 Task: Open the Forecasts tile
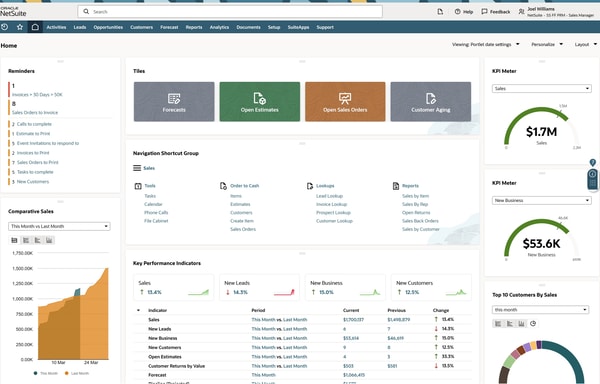[174, 102]
